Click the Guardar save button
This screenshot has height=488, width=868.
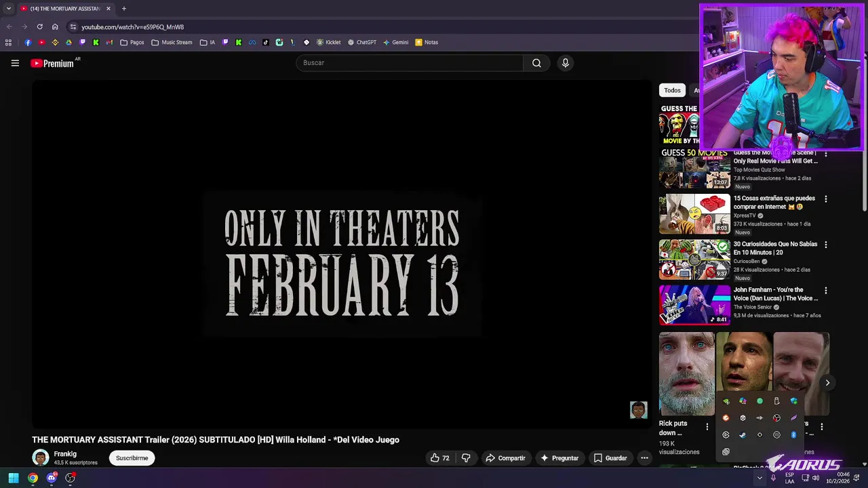coord(610,458)
